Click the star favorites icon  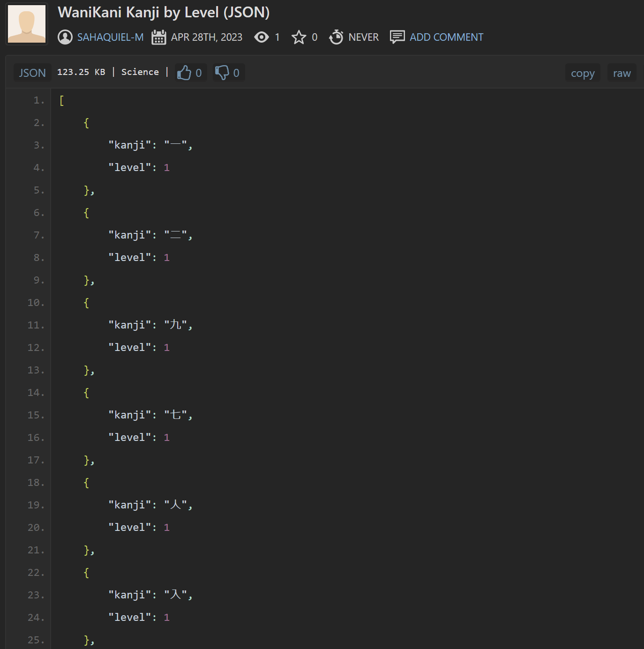pos(299,37)
